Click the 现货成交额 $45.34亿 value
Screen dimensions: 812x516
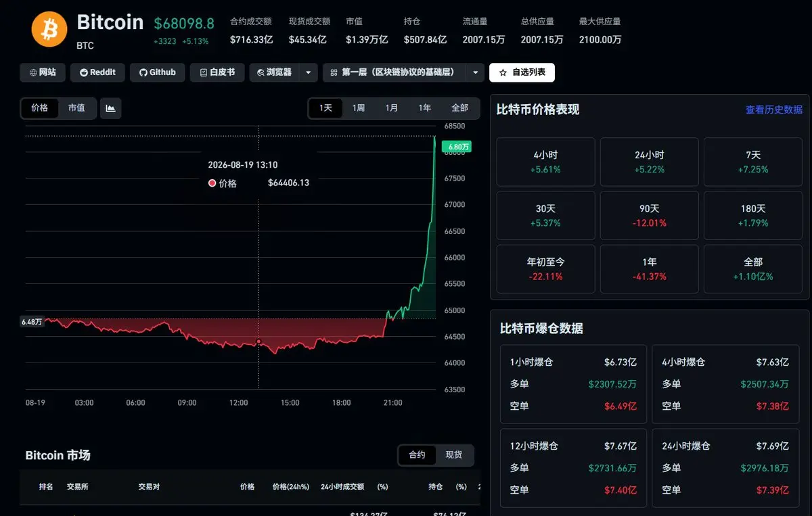coord(309,40)
